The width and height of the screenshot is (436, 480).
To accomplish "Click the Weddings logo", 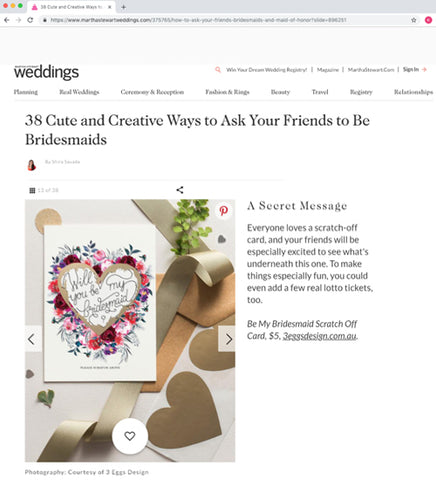I will (46, 72).
